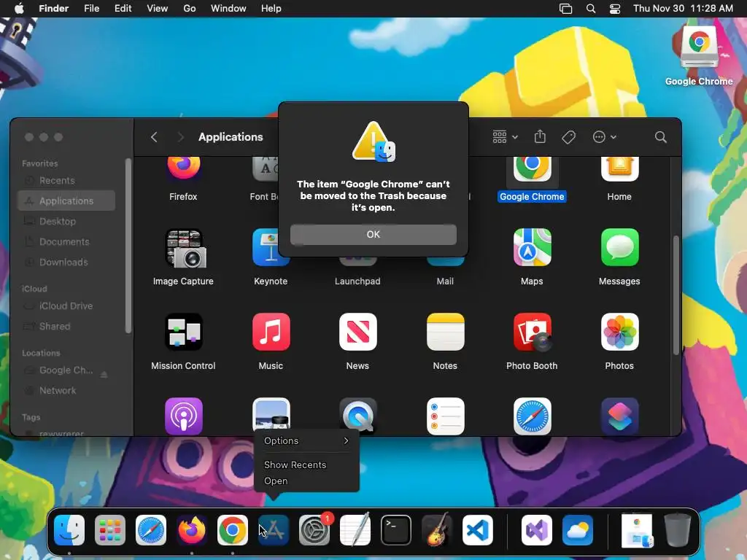
Task: Click the Applications list vertical scrollbar
Action: (676, 295)
